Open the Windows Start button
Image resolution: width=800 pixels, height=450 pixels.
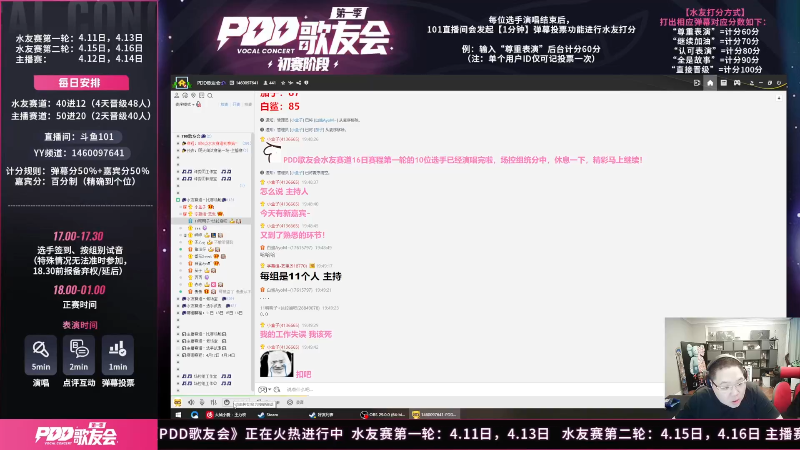pyautogui.click(x=178, y=415)
